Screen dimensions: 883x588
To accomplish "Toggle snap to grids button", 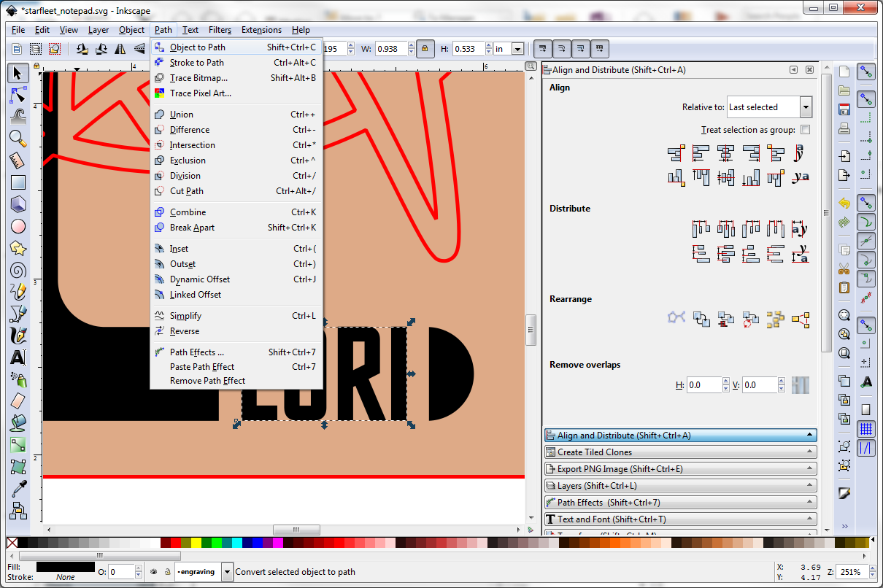I will tap(866, 429).
